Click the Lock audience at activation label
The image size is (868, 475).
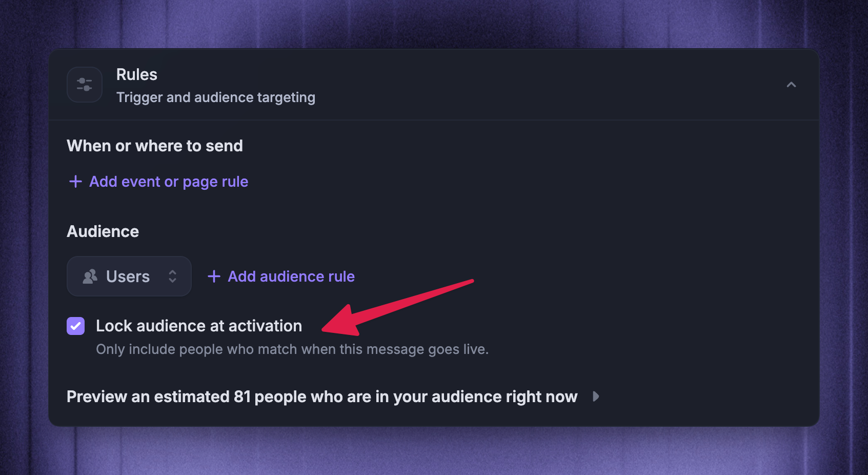tap(199, 326)
